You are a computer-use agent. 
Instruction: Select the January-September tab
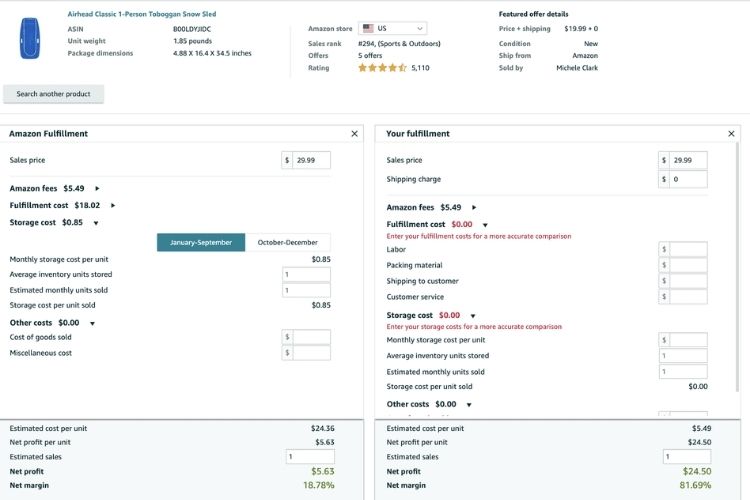point(201,243)
